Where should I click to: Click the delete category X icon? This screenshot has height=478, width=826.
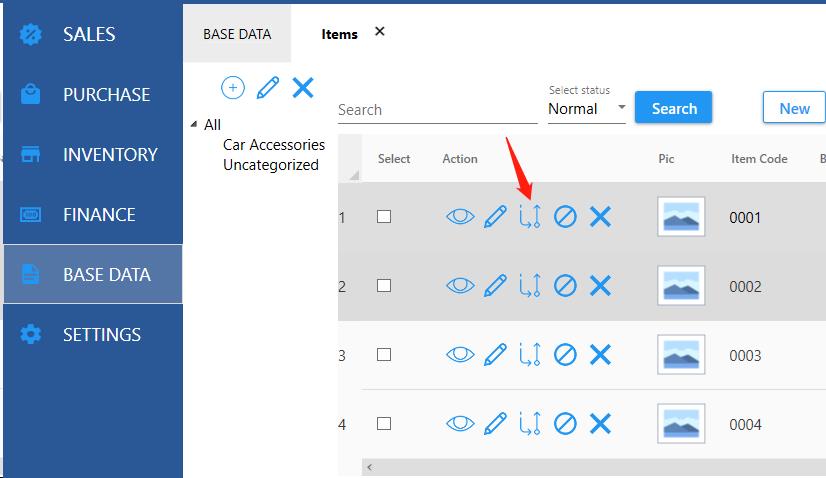(303, 88)
